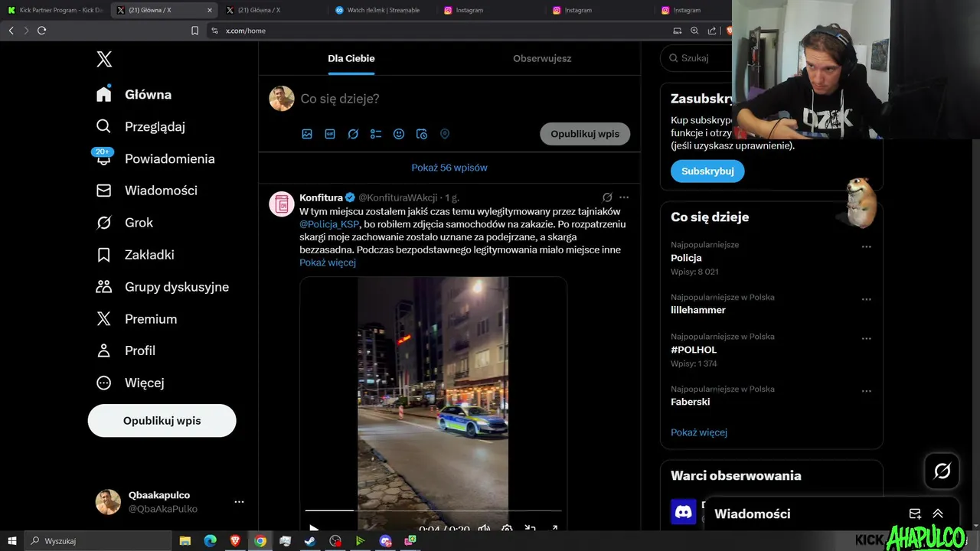Open Grok from the sidebar
Viewport: 980px width, 551px height.
tap(125, 223)
